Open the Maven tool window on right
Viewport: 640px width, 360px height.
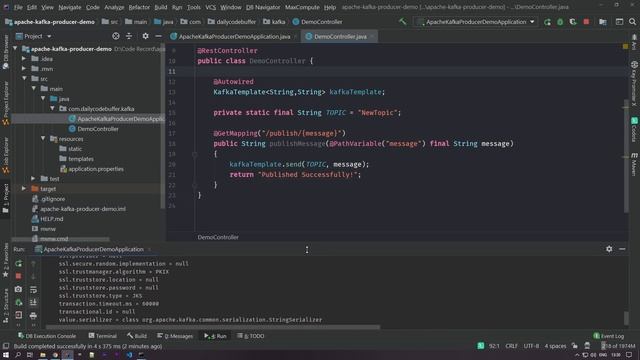(x=634, y=164)
